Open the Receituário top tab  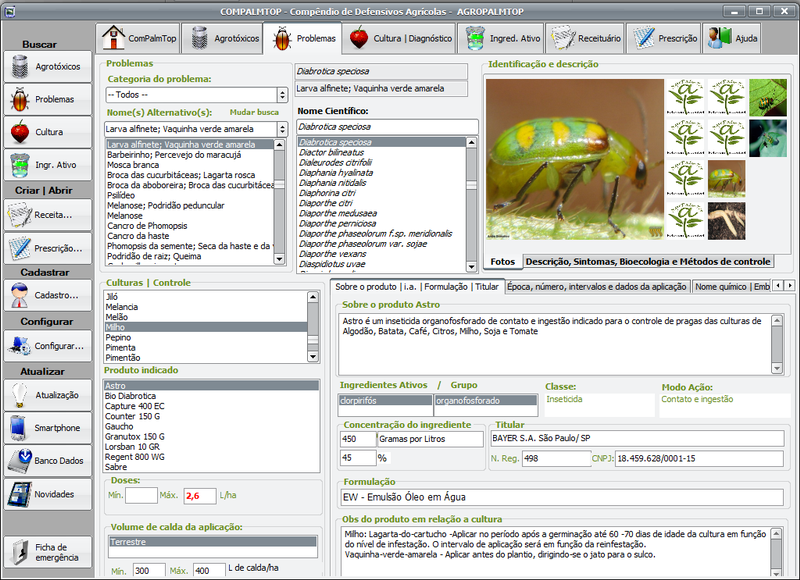pyautogui.click(x=585, y=38)
